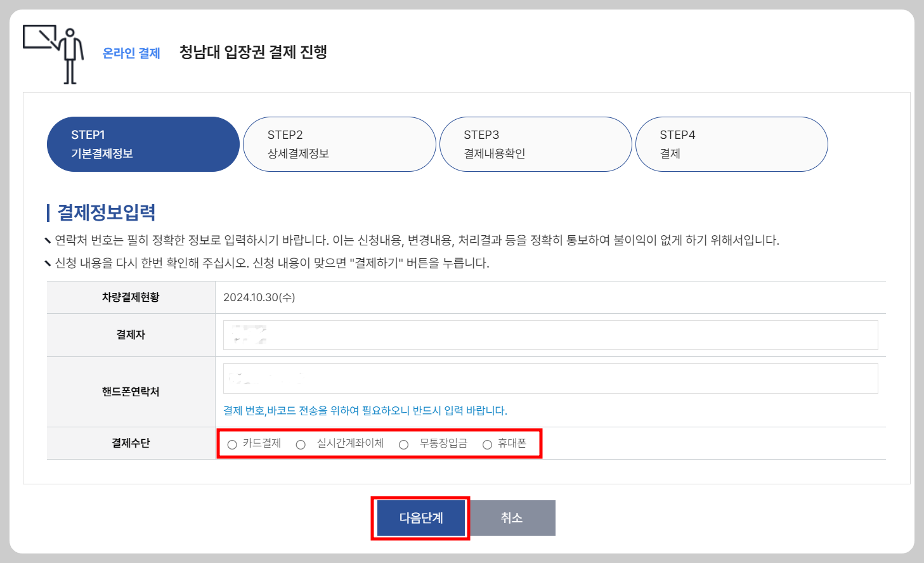This screenshot has height=563, width=924.
Task: Click the 취소 cancel button
Action: 513,517
